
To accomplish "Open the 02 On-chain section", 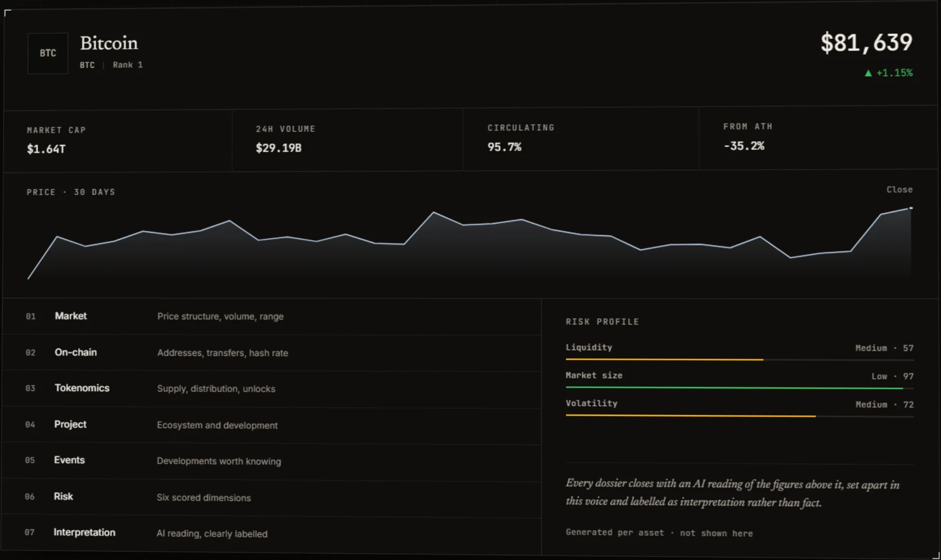I will pyautogui.click(x=272, y=353).
